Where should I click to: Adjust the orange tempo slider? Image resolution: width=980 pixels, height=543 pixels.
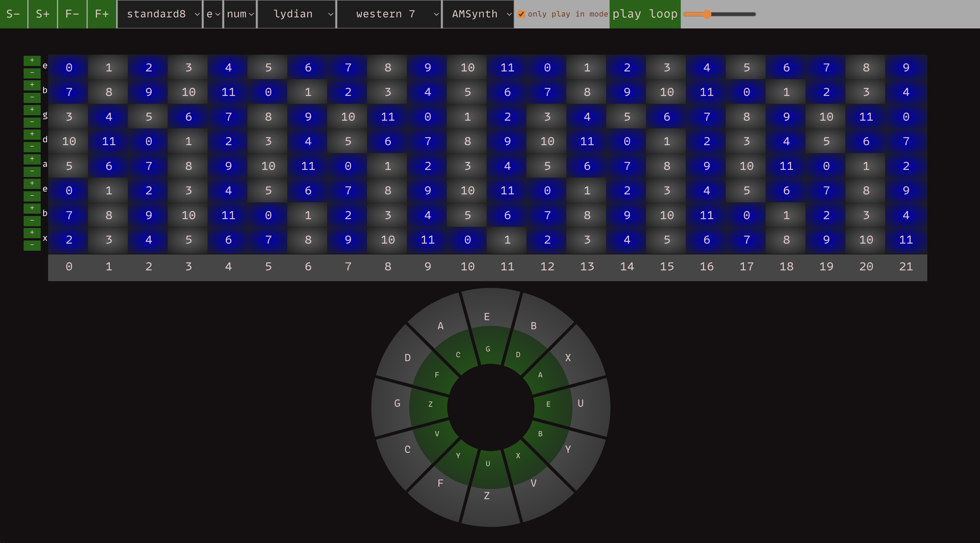tap(706, 15)
